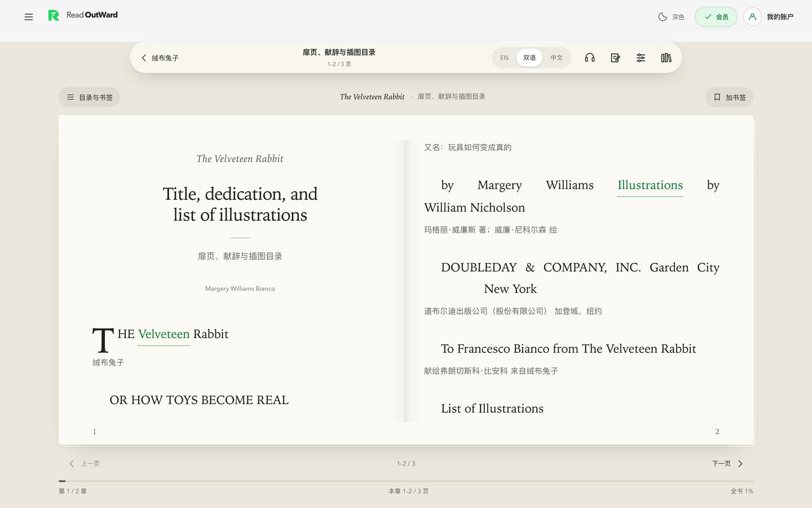This screenshot has height=508, width=812.
Task: Add a bookmark with 加书签
Action: 729,97
